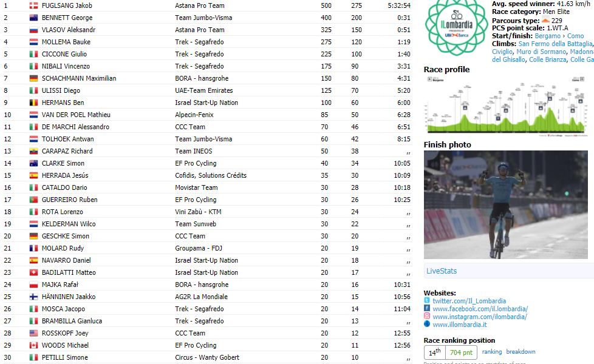Image resolution: width=594 pixels, height=364 pixels.
Task: Open rider VAN DER POEL Mathieu's page
Action: [76, 115]
